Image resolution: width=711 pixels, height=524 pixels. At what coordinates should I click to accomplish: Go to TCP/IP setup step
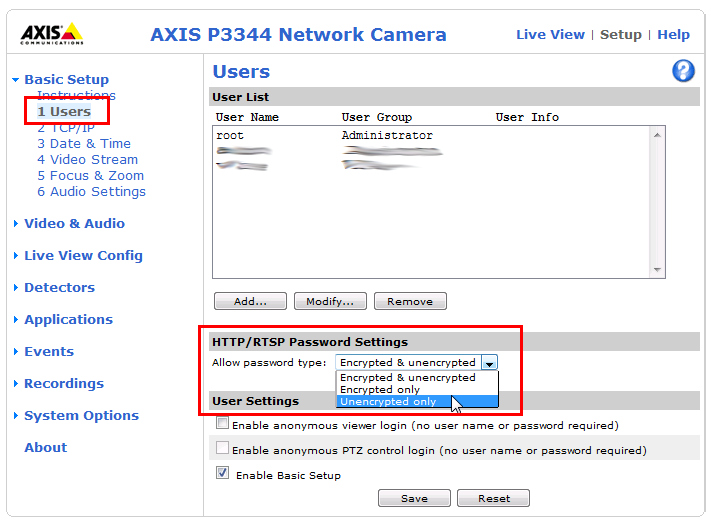pos(66,128)
